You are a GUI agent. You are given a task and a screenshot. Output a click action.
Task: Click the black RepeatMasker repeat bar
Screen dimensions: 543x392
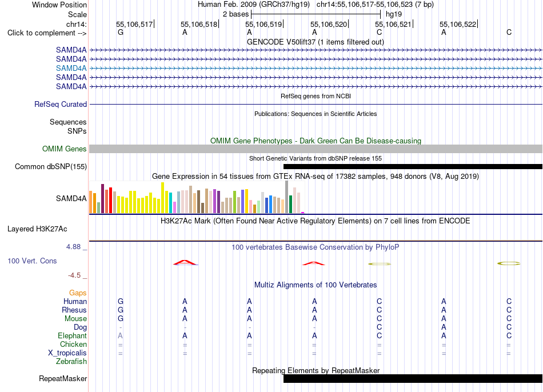coord(413,378)
